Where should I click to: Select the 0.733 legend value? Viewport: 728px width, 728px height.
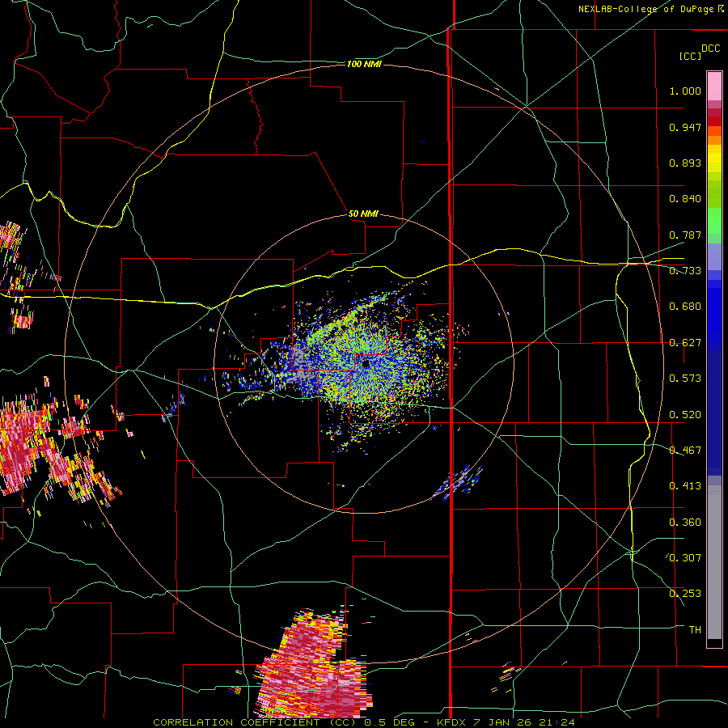click(x=685, y=271)
